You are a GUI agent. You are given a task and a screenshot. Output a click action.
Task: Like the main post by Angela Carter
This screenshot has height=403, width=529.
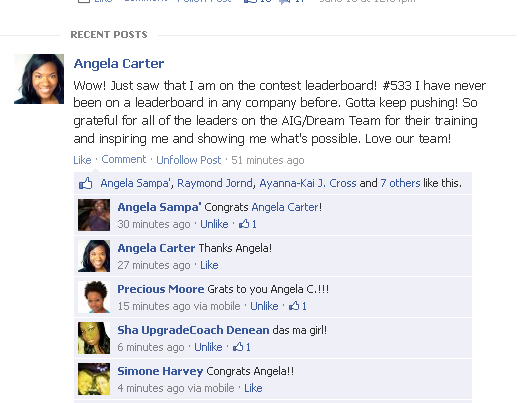(82, 160)
